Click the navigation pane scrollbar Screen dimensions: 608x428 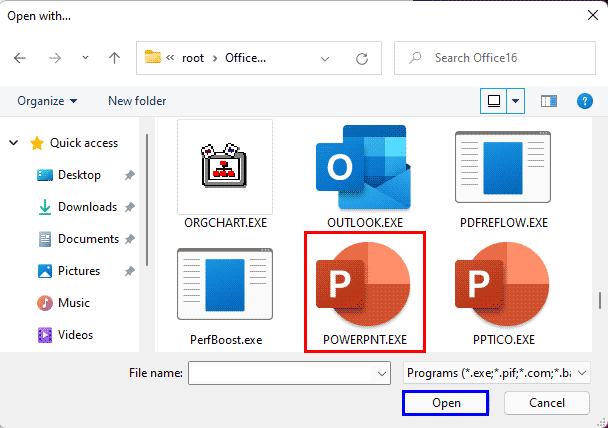[147, 200]
